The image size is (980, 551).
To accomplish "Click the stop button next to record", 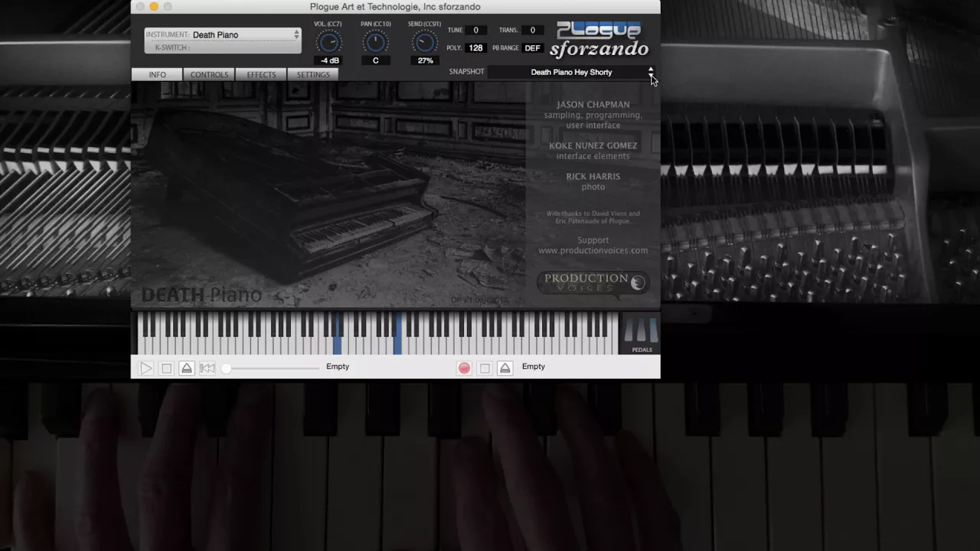I will 485,368.
